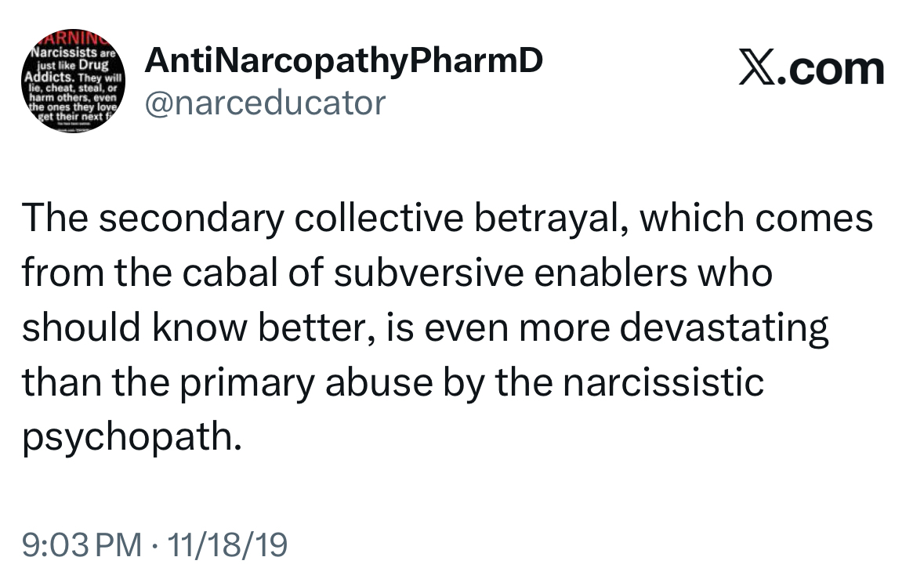Click the word "secondary" in first line
The width and height of the screenshot is (924, 586).
click(x=193, y=218)
